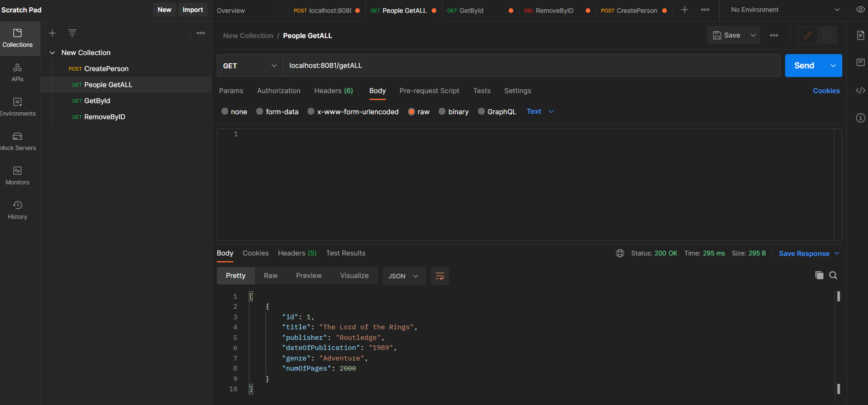Click the pencil edit icon
This screenshot has width=868, height=405.
pos(808,35)
